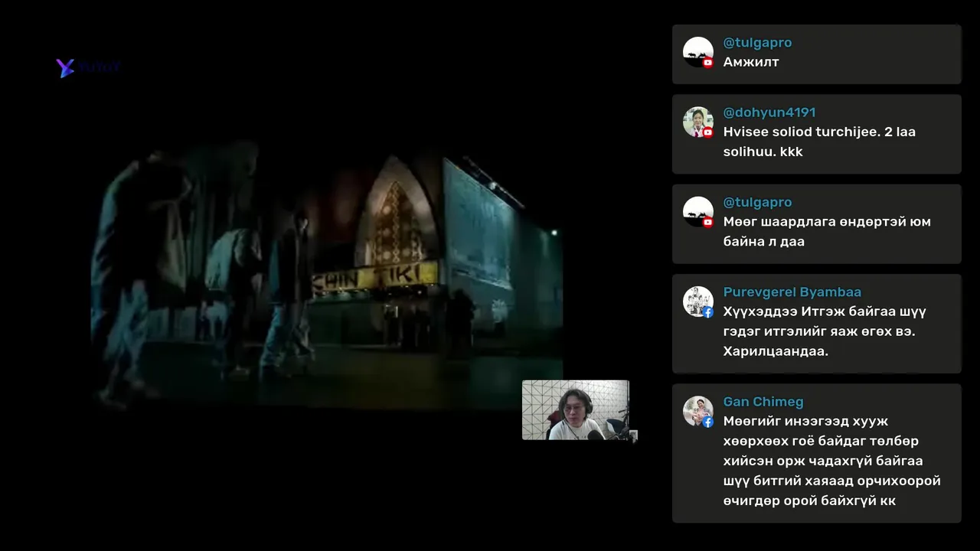The width and height of the screenshot is (980, 551).
Task: Click the streamer webcam overlay
Action: [576, 410]
